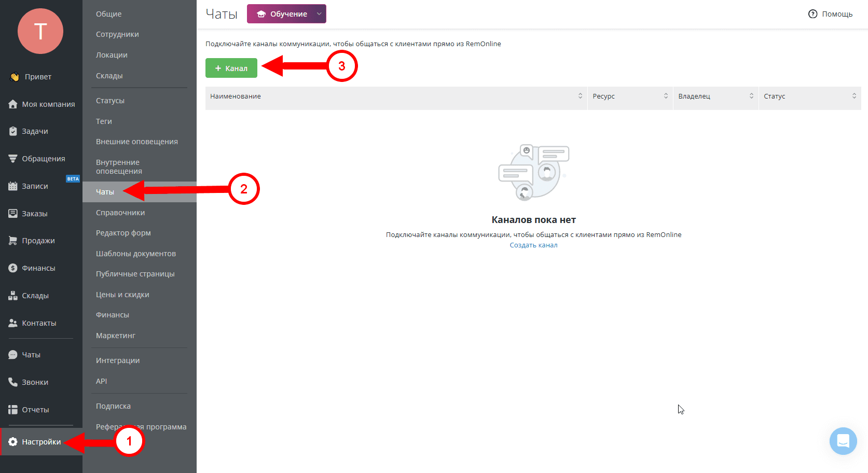Open Внешние оповещения settings section

click(137, 142)
